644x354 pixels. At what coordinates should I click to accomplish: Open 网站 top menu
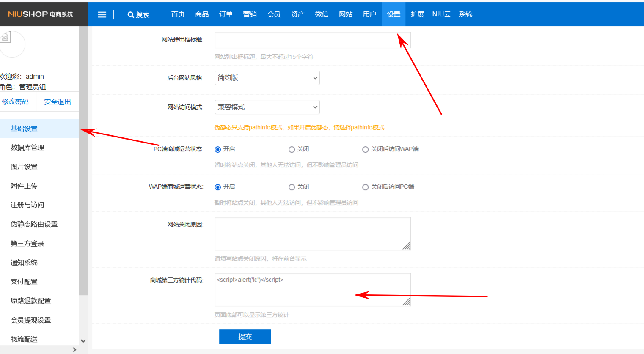click(x=346, y=14)
